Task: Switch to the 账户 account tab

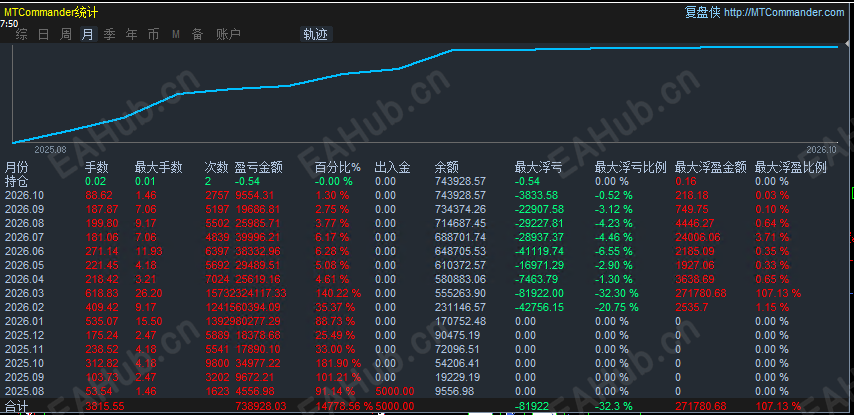Action: point(228,34)
